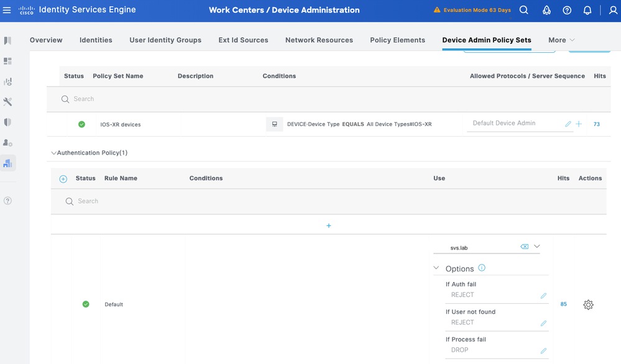Click the device condition icon in IOS-XR row

click(275, 124)
